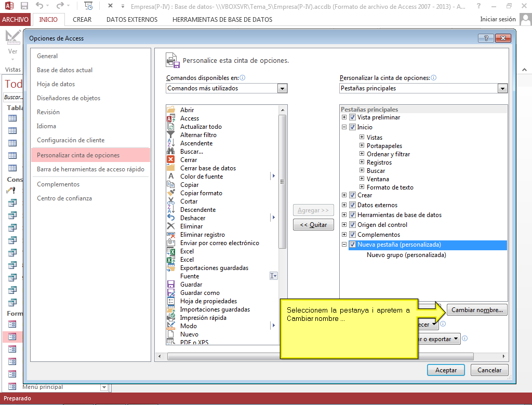Open the ARCHIVO ribbon tab
The width and height of the screenshot is (532, 405).
click(x=15, y=19)
